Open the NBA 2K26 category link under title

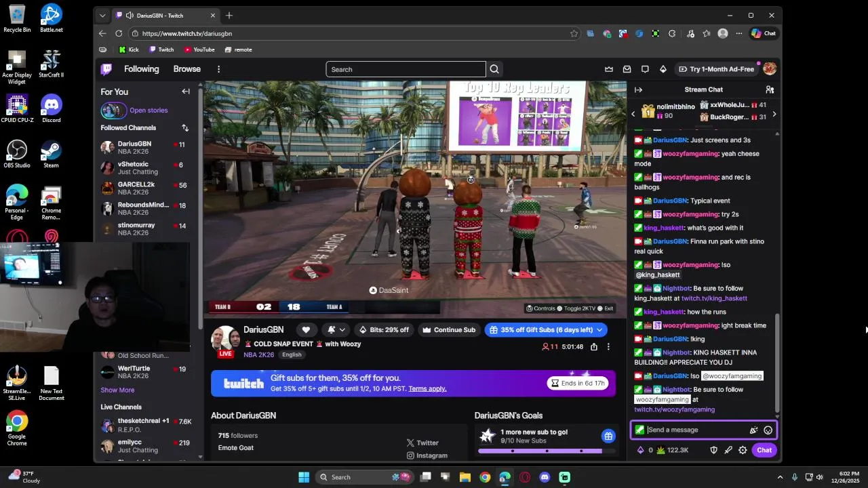click(x=258, y=354)
